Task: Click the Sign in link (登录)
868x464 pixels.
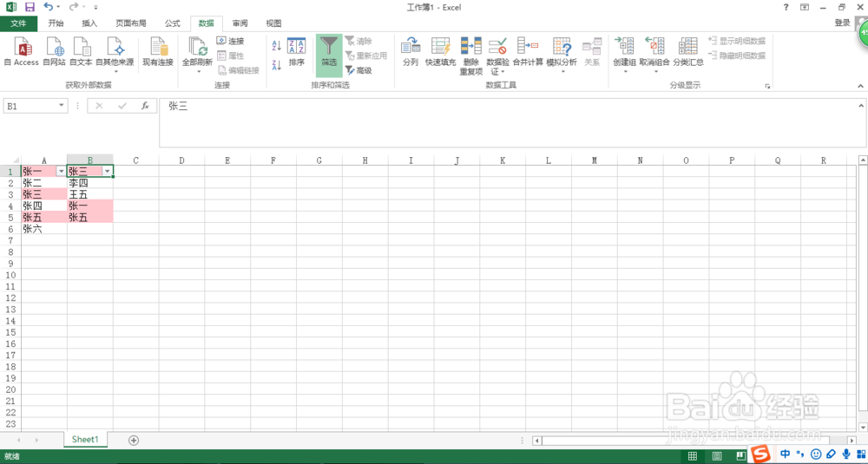Action: pos(842,23)
